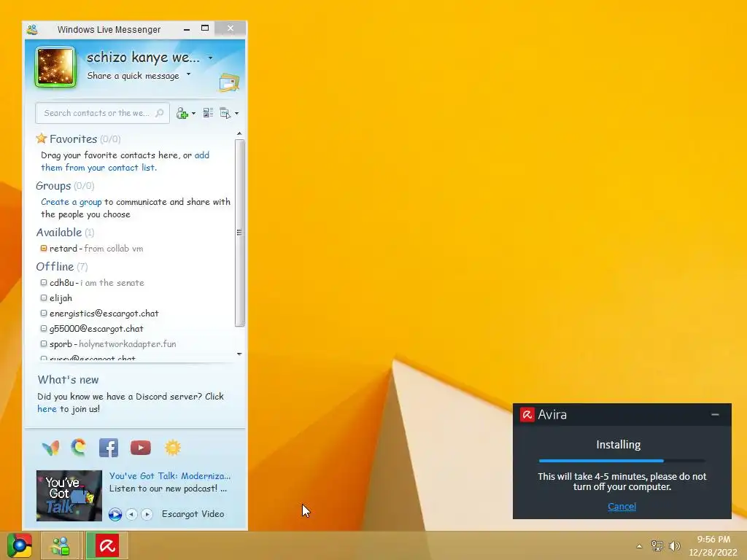Click the Escargot Video label

[193, 514]
